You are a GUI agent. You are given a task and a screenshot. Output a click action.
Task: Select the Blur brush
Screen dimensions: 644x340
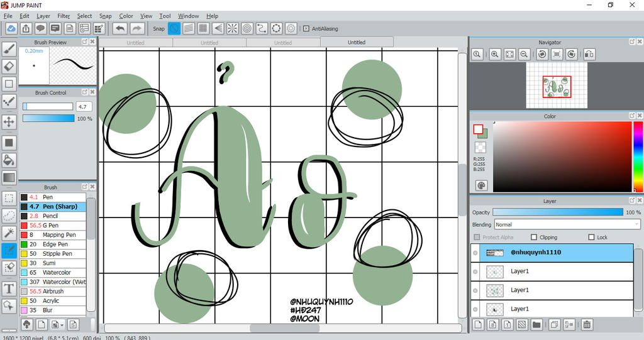[x=53, y=310]
